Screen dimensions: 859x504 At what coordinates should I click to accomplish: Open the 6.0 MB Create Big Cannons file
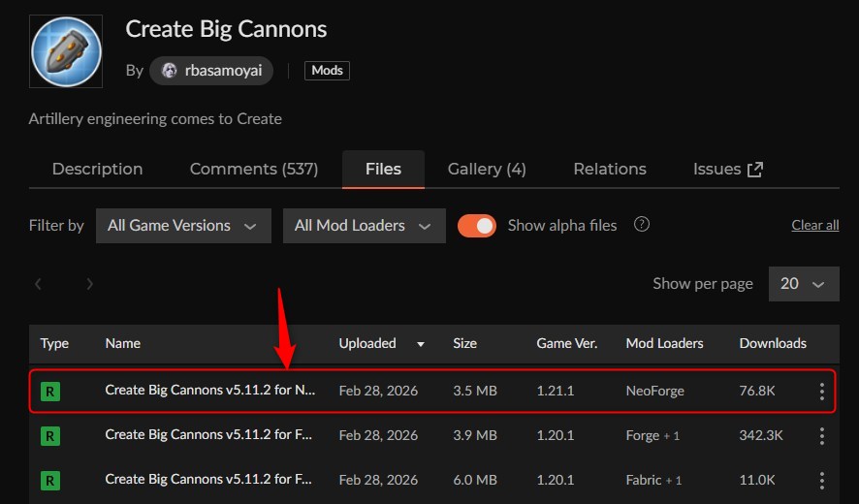click(208, 479)
